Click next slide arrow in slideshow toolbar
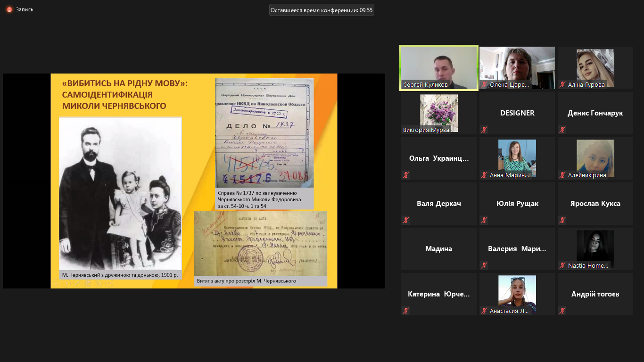644x362 pixels. tap(67, 283)
